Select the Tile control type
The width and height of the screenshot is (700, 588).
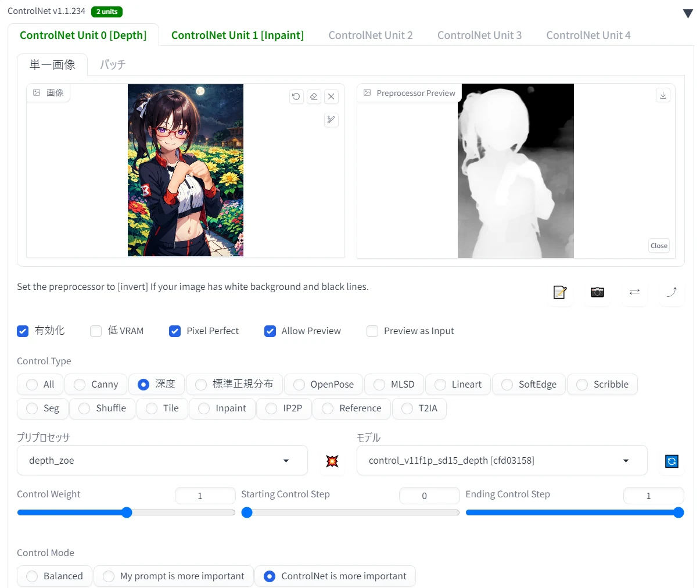pyautogui.click(x=162, y=408)
